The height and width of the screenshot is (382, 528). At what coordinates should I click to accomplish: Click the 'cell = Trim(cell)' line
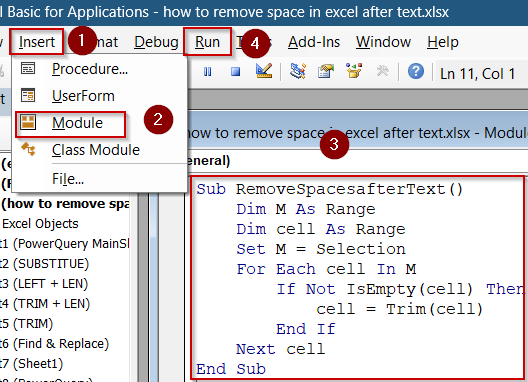click(x=399, y=309)
